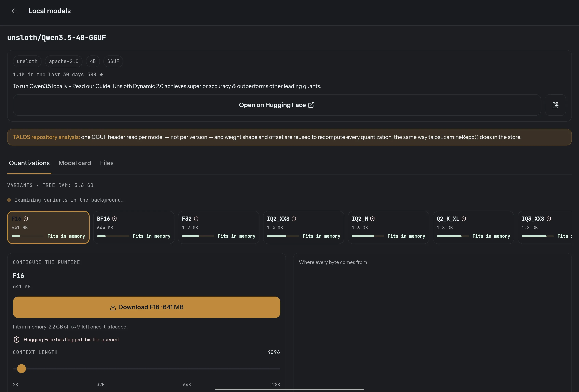Click the clipboard copy icon button
Image resolution: width=579 pixels, height=392 pixels.
[x=555, y=105]
